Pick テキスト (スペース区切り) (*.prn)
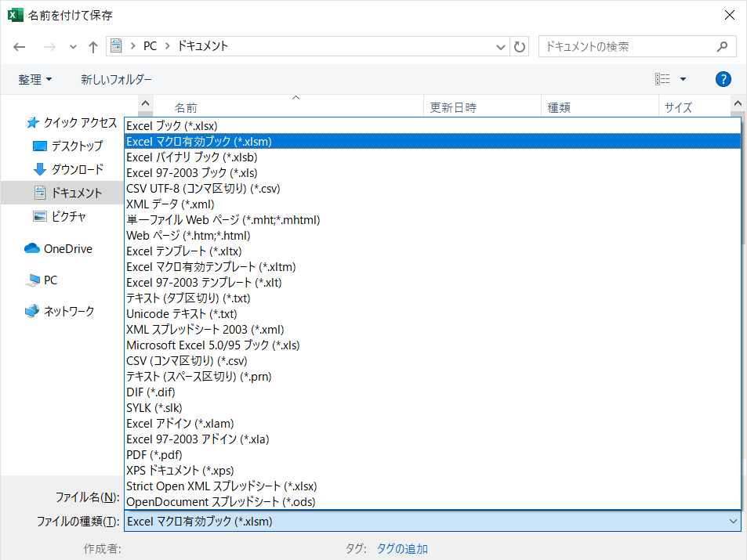747x560 pixels. point(433,377)
